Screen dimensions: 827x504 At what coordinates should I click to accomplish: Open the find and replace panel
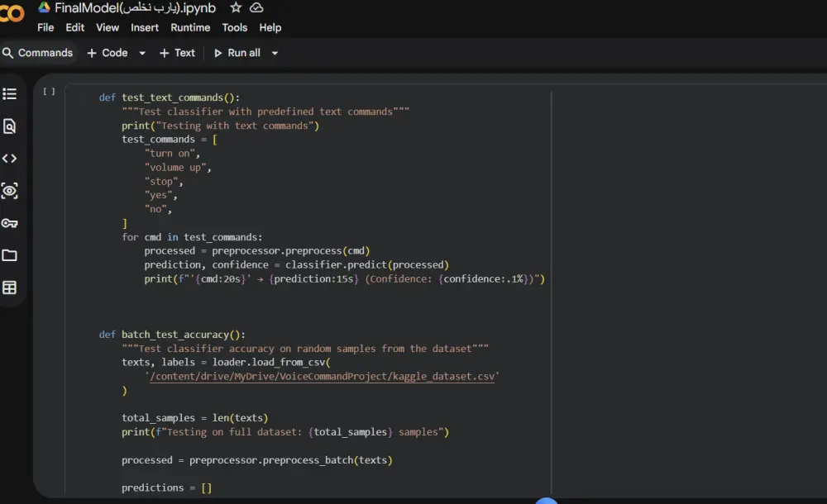click(10, 126)
